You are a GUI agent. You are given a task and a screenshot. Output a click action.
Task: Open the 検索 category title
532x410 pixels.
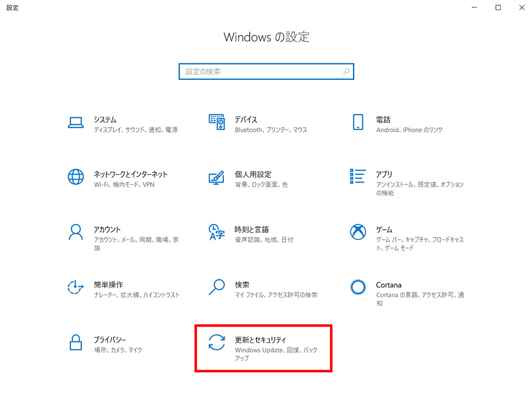click(242, 285)
